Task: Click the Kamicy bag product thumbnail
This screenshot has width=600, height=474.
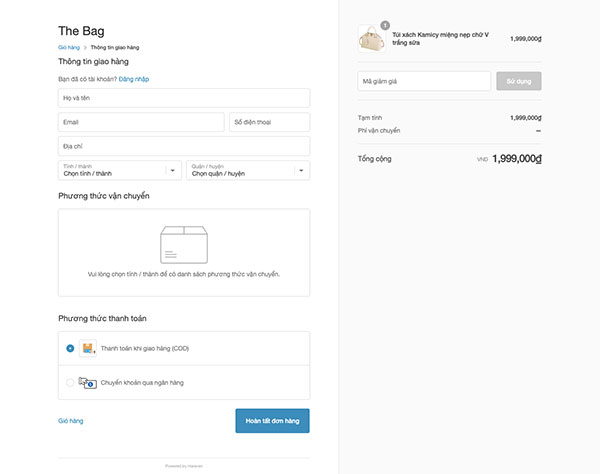Action: pyautogui.click(x=372, y=39)
